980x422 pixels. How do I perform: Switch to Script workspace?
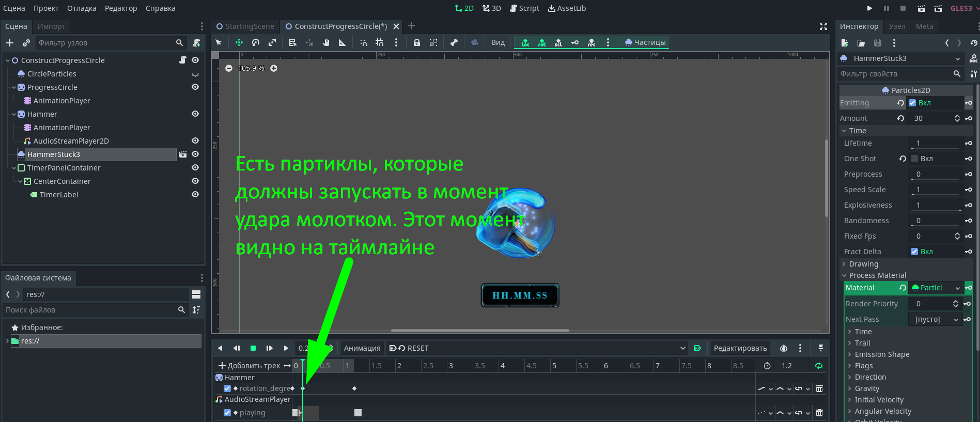[524, 8]
